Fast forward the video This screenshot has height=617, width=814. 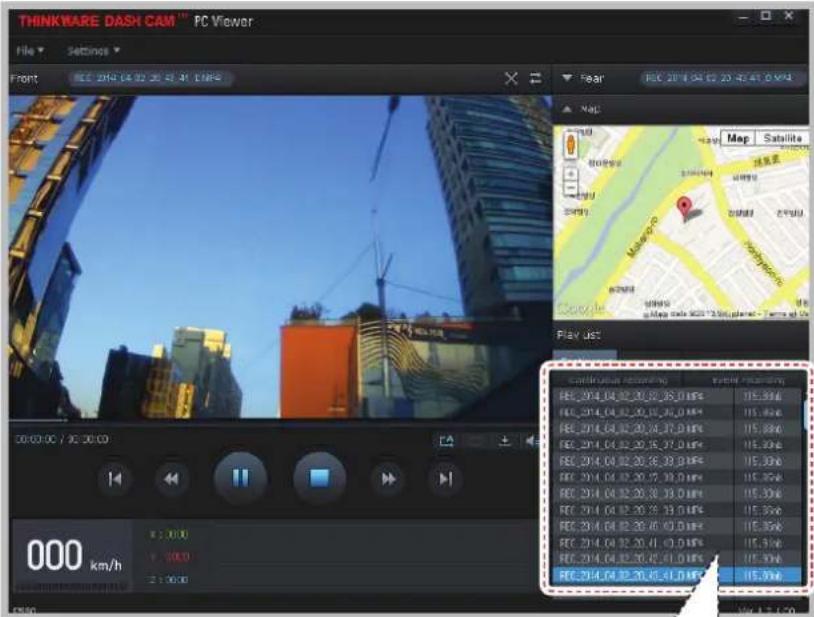[x=388, y=478]
